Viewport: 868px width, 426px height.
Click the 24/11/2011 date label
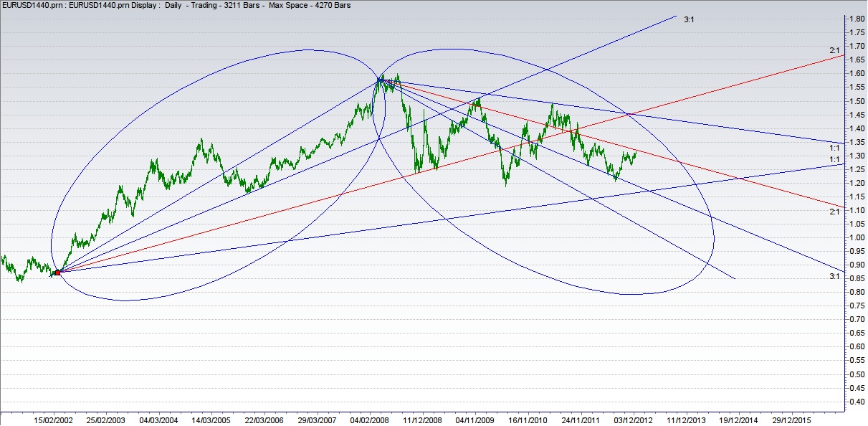pos(580,420)
